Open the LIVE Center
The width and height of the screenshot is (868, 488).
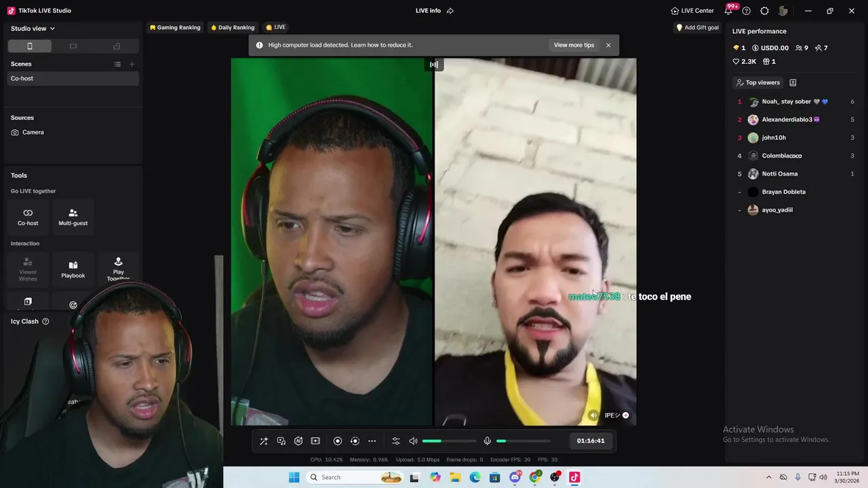tap(692, 11)
